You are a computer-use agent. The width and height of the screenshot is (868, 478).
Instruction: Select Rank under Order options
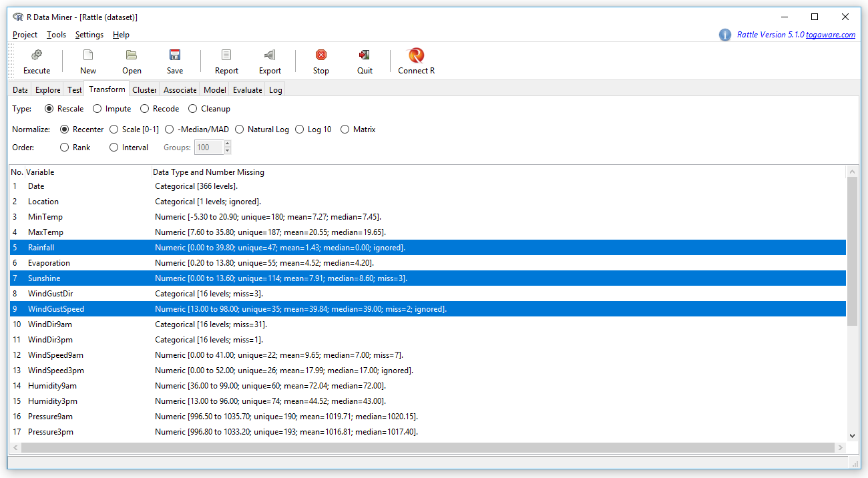click(65, 147)
